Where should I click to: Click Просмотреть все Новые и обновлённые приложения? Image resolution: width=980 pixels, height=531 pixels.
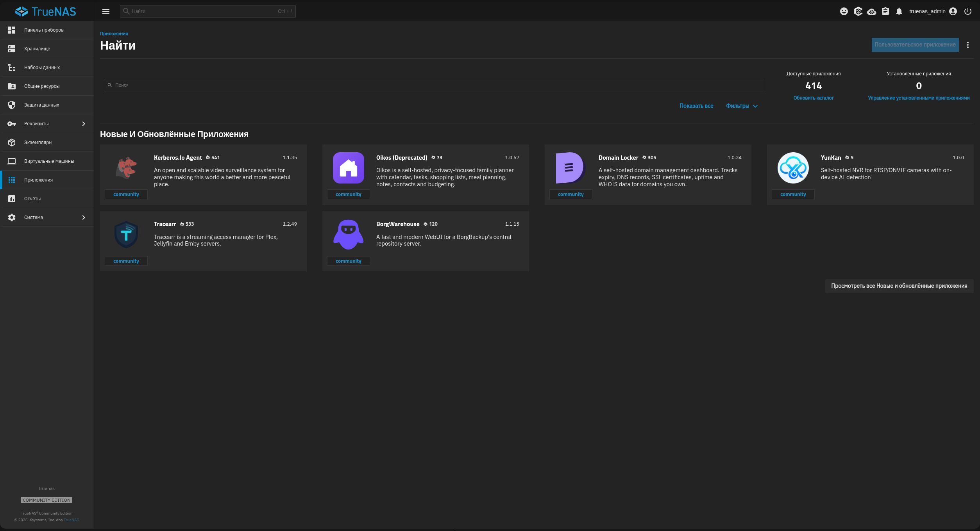(x=899, y=286)
